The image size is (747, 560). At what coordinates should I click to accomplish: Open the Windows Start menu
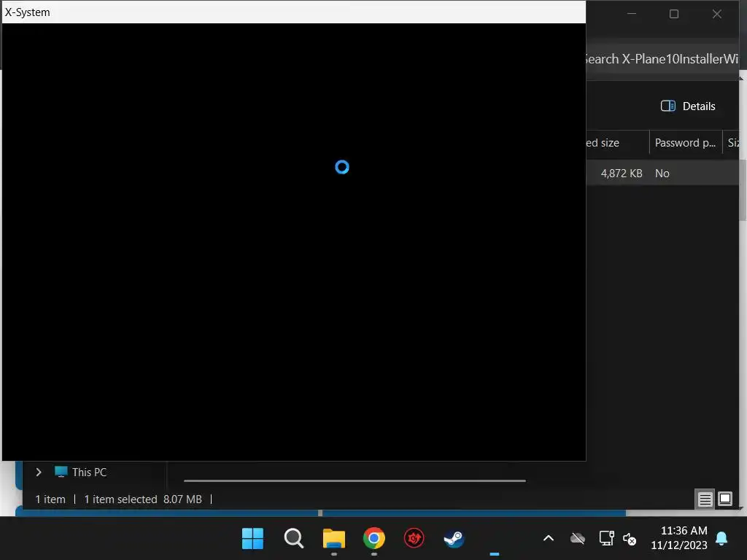click(x=252, y=539)
